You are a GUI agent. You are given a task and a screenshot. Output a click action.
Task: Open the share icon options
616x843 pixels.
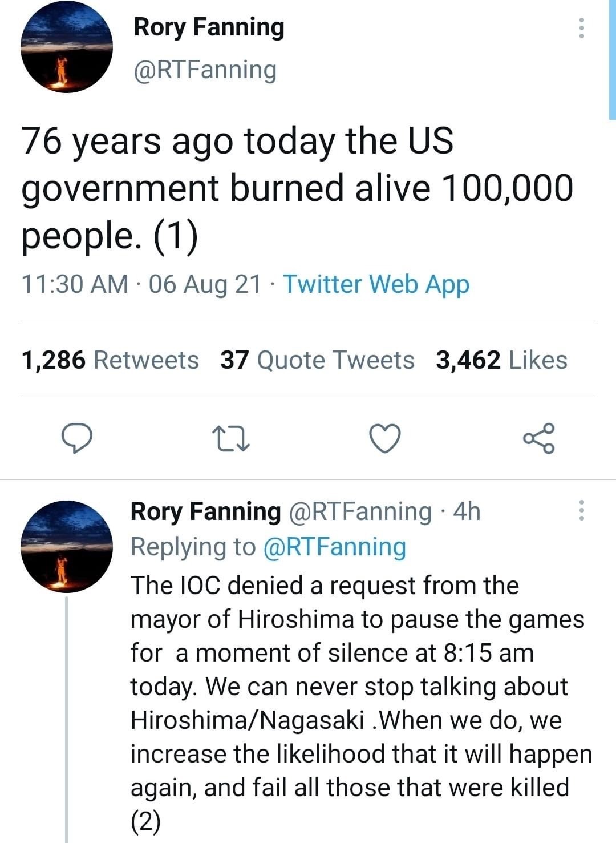pos(538,438)
